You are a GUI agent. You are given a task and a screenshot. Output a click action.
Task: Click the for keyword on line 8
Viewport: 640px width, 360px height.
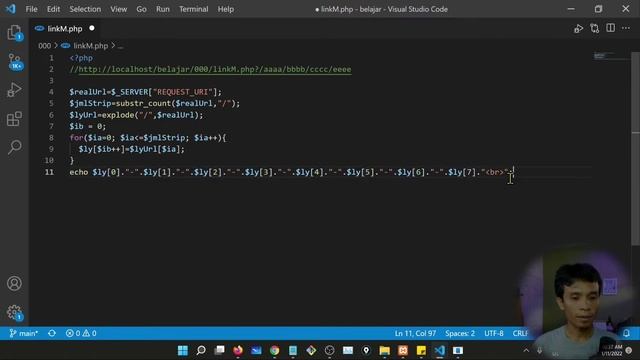pos(76,138)
